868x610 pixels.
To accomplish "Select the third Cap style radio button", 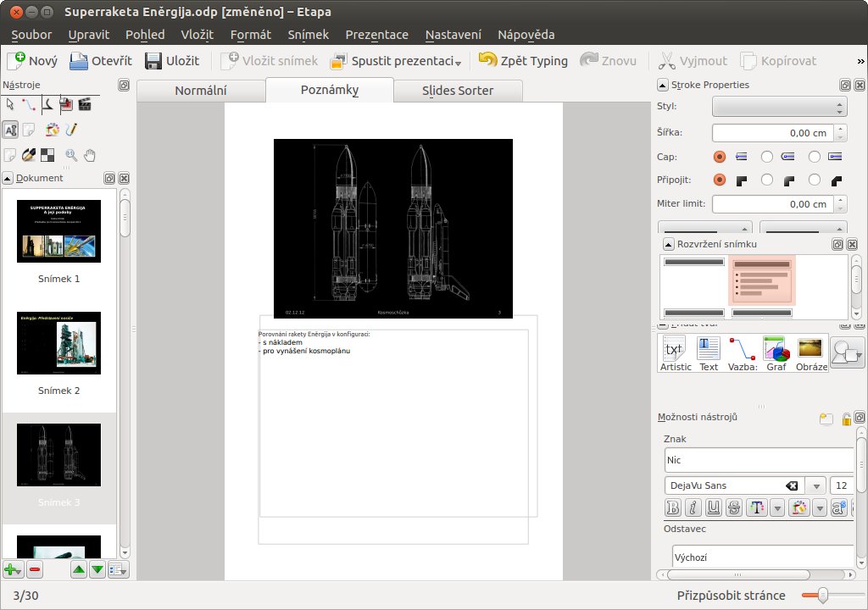I will [815, 157].
